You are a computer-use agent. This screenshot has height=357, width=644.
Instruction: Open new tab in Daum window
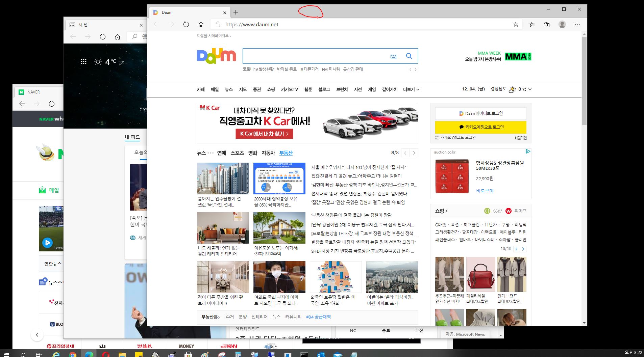click(x=236, y=12)
